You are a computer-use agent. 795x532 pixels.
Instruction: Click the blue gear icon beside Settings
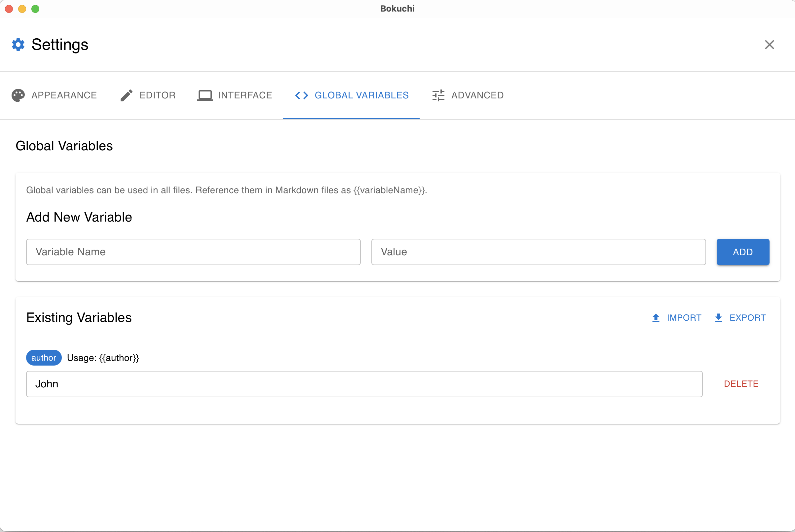tap(18, 45)
